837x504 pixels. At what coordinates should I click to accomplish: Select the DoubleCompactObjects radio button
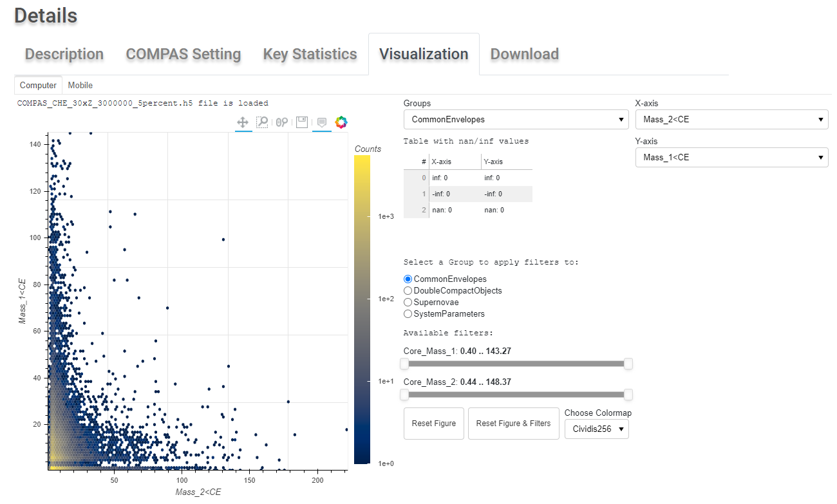click(x=408, y=291)
